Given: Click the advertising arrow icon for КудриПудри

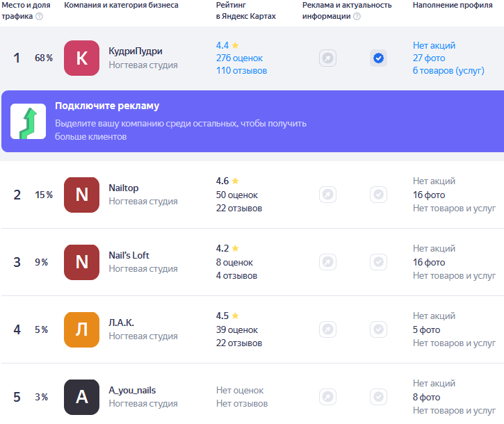Looking at the screenshot, I should tap(327, 58).
